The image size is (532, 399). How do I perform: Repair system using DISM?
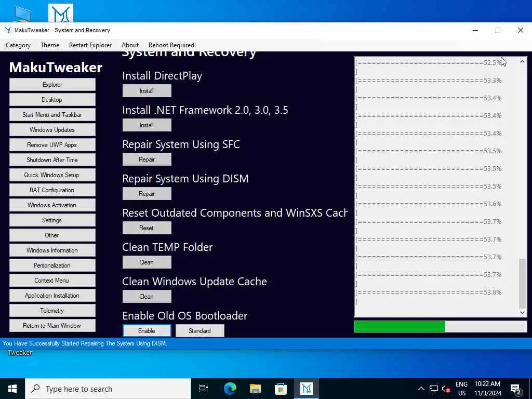[x=147, y=194]
